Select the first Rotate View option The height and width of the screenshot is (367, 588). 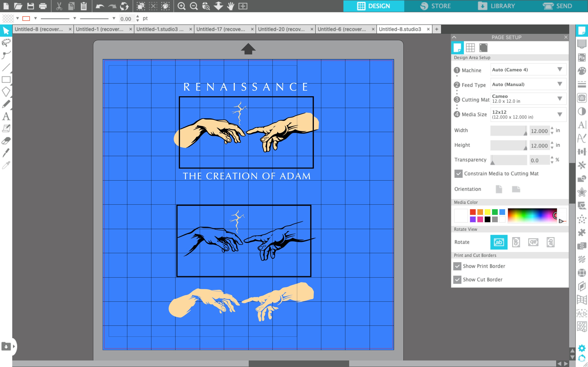point(499,242)
